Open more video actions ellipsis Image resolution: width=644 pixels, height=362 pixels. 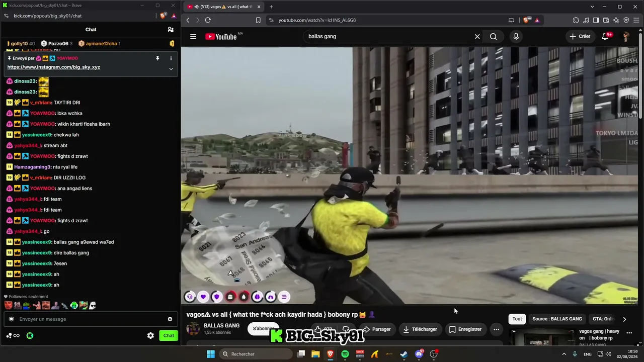tap(496, 329)
